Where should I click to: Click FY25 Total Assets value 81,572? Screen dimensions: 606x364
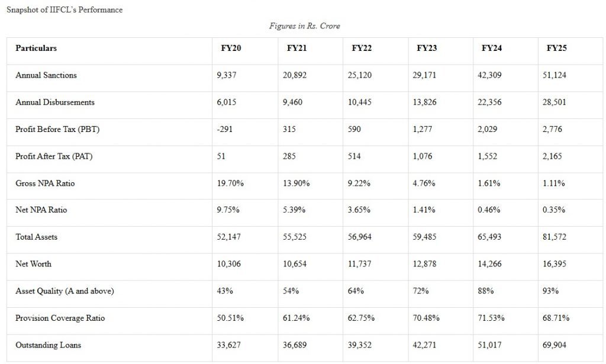(554, 237)
